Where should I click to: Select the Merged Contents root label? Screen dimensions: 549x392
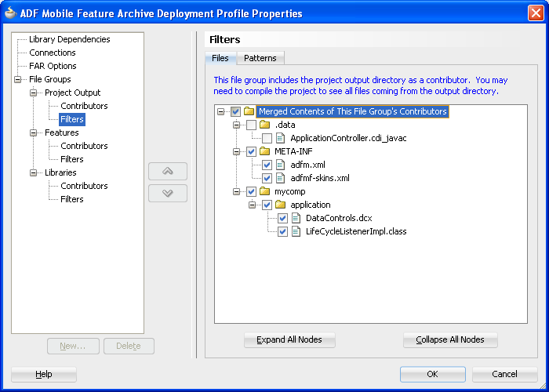pos(353,111)
